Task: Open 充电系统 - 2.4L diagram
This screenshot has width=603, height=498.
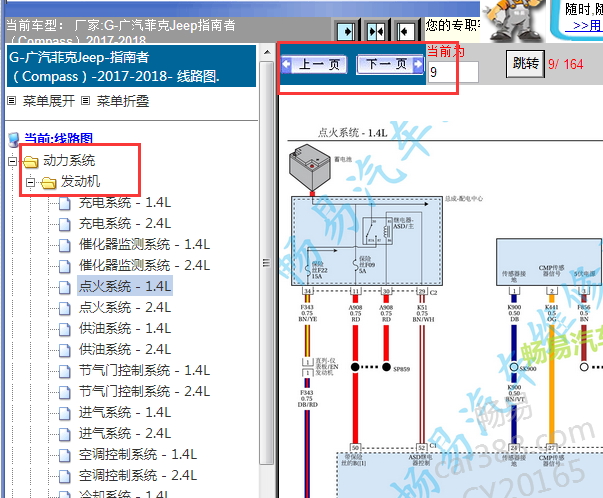Action: (x=125, y=223)
